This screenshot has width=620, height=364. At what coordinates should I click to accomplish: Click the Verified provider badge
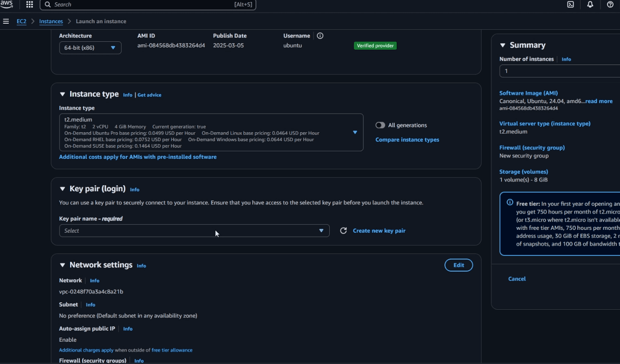click(x=375, y=46)
